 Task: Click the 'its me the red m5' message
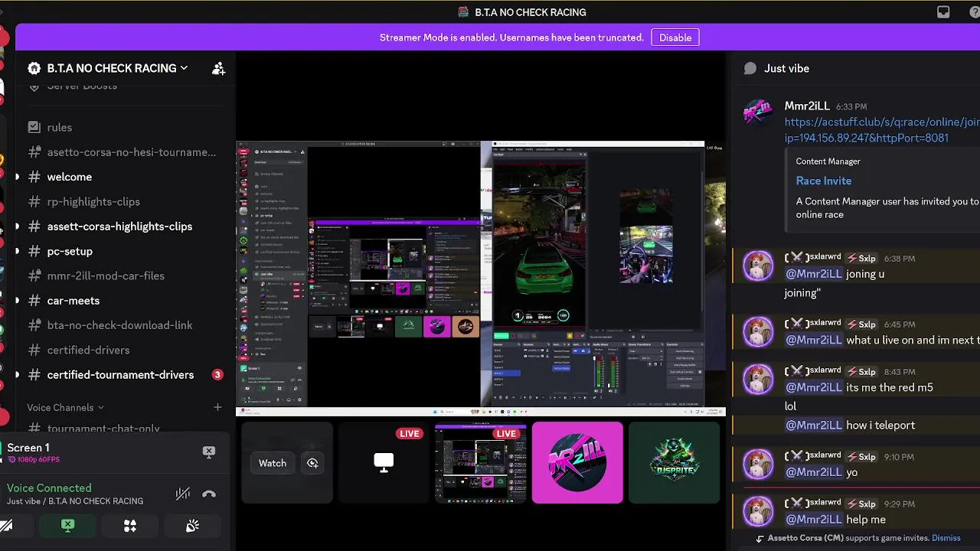click(890, 387)
